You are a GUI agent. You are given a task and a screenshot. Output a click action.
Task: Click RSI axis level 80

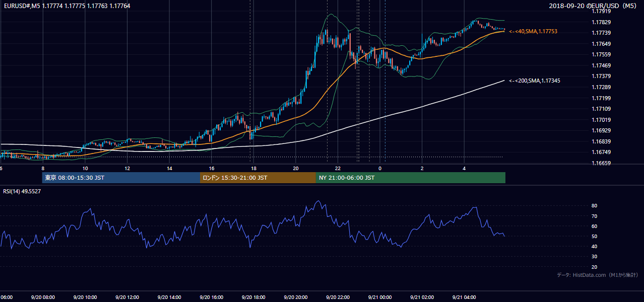[595, 206]
